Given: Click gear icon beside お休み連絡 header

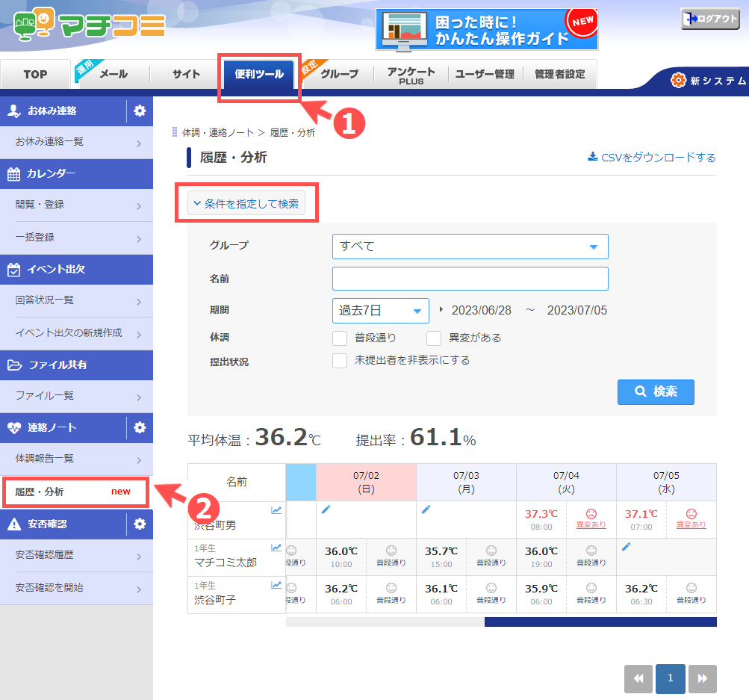Looking at the screenshot, I should coord(140,111).
